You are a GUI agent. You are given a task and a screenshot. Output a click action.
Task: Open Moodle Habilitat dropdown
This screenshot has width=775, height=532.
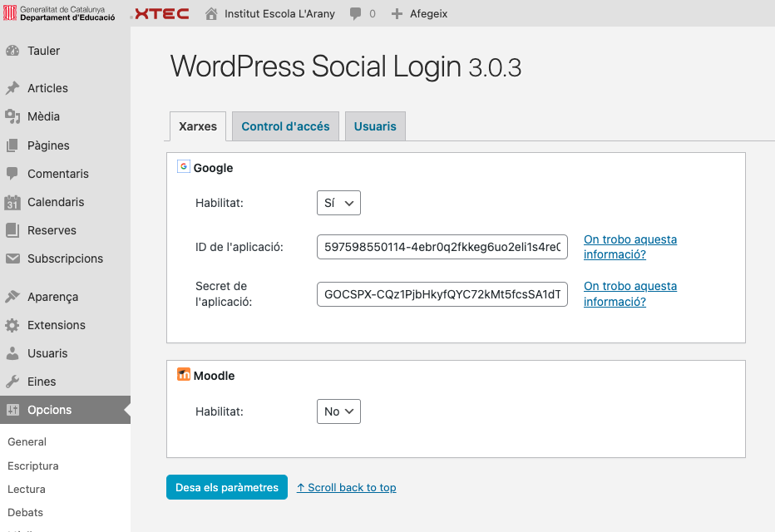click(338, 411)
